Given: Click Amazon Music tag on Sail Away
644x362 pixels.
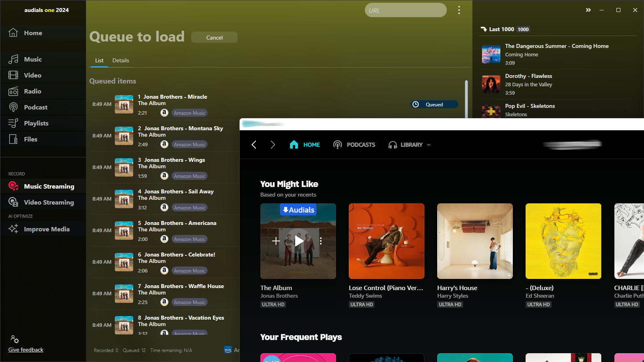Looking at the screenshot, I should click(190, 207).
